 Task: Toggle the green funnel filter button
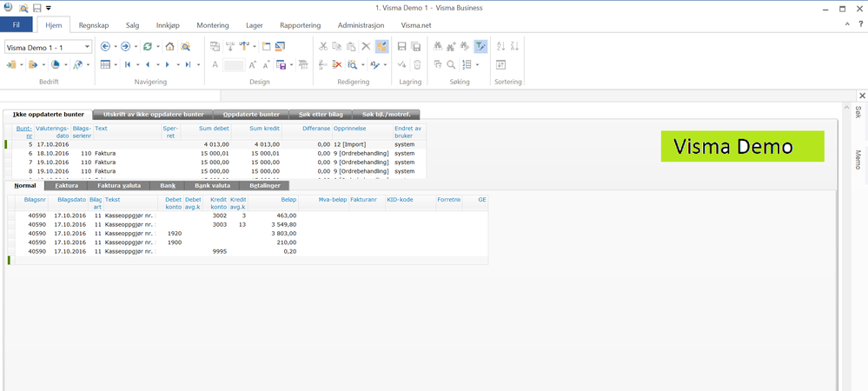480,47
